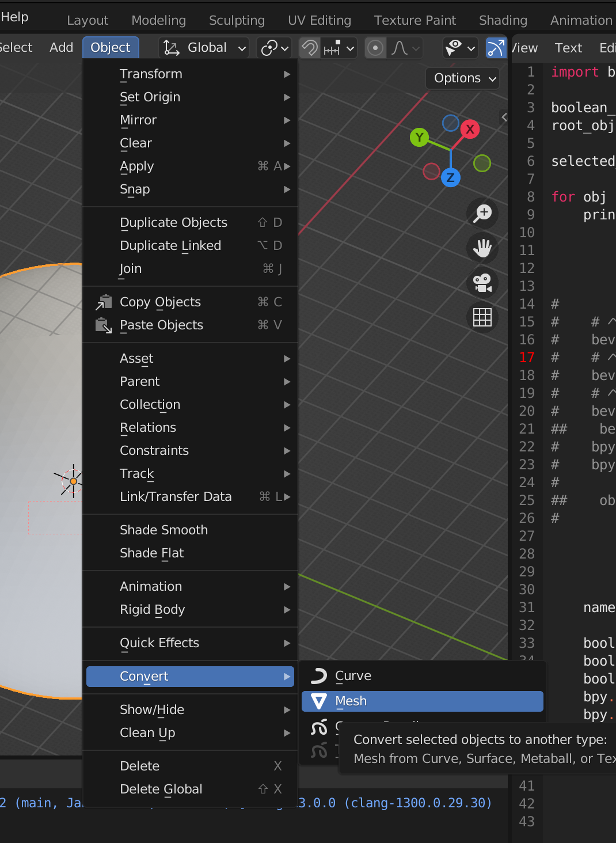Choose Curve in Convert submenu
This screenshot has width=616, height=843.
click(x=353, y=676)
